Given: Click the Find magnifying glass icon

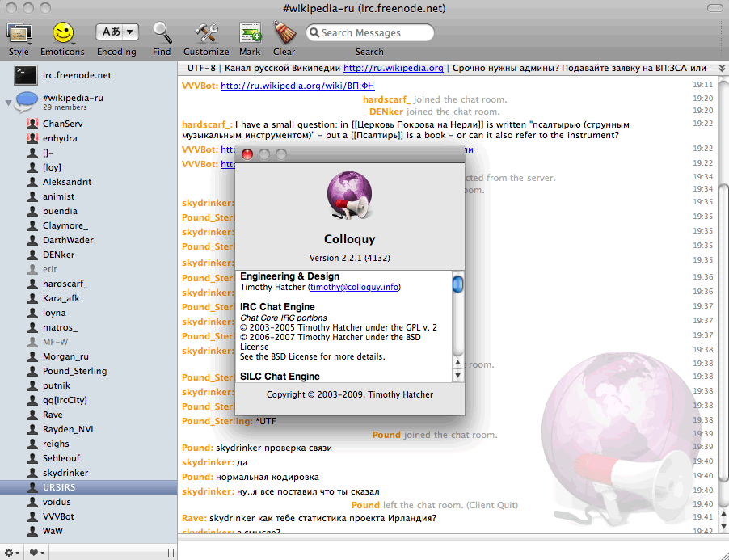Looking at the screenshot, I should tap(162, 33).
